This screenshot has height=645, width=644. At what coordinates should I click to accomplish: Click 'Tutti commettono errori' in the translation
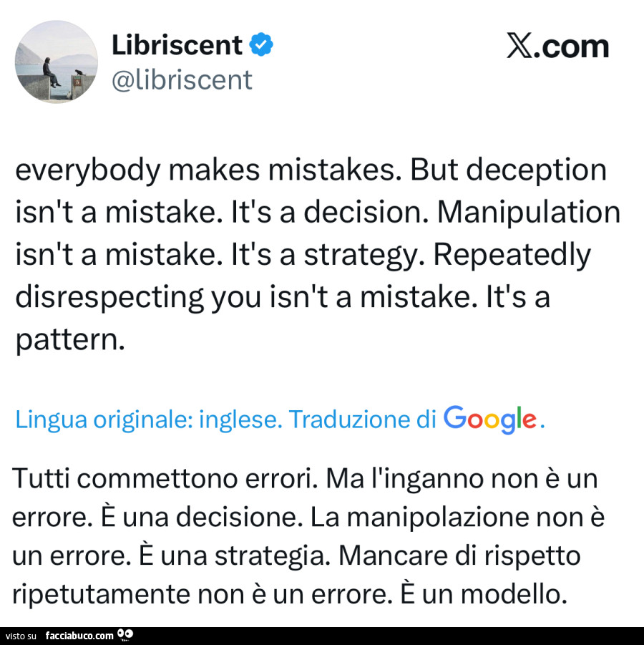165,479
